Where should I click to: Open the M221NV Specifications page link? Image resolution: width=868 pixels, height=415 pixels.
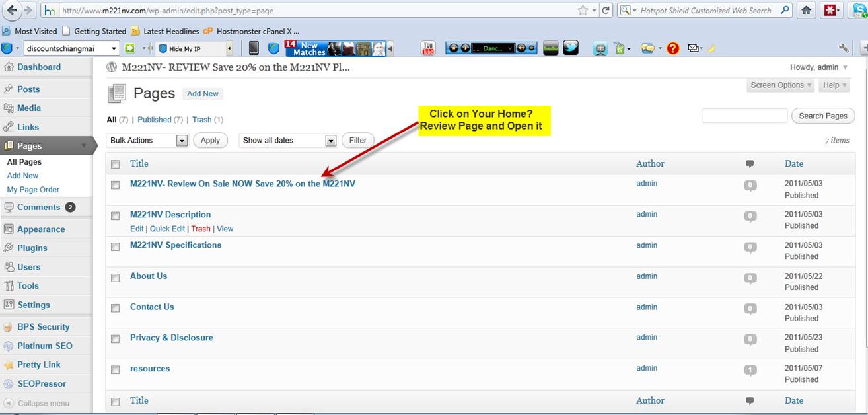(176, 245)
